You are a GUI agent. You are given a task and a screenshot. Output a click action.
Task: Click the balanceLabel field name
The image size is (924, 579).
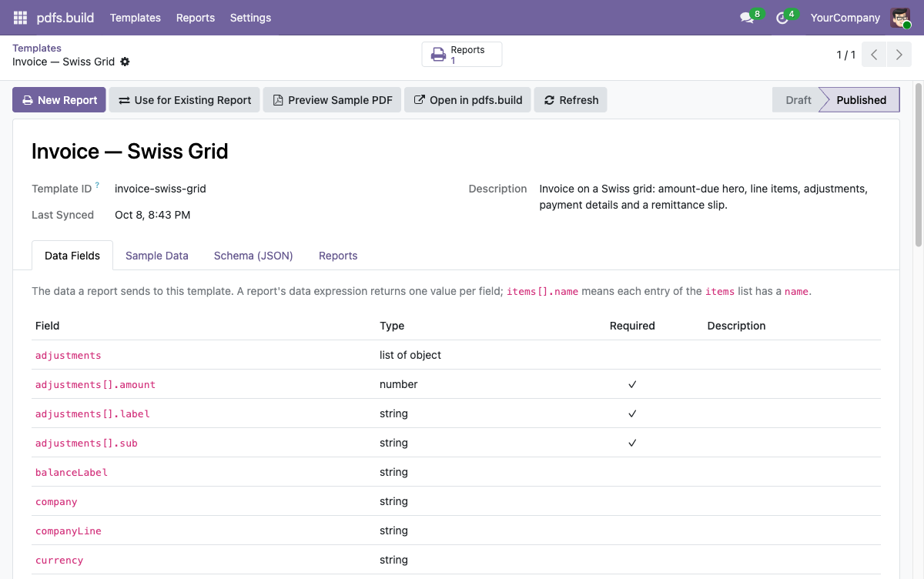pyautogui.click(x=72, y=472)
